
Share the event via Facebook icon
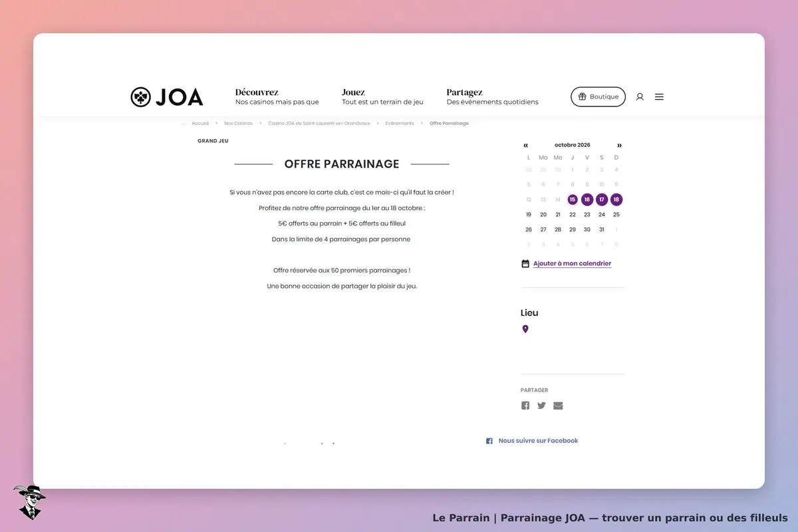525,406
